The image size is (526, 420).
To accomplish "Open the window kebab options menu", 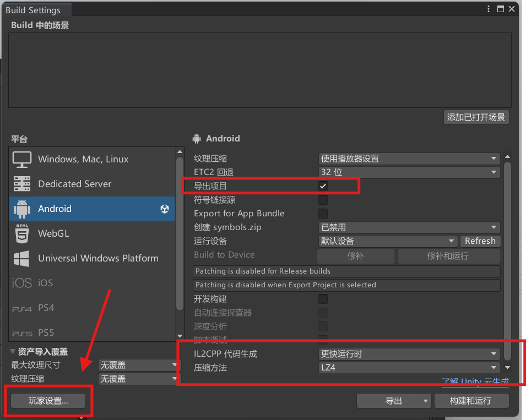I will click(489, 9).
